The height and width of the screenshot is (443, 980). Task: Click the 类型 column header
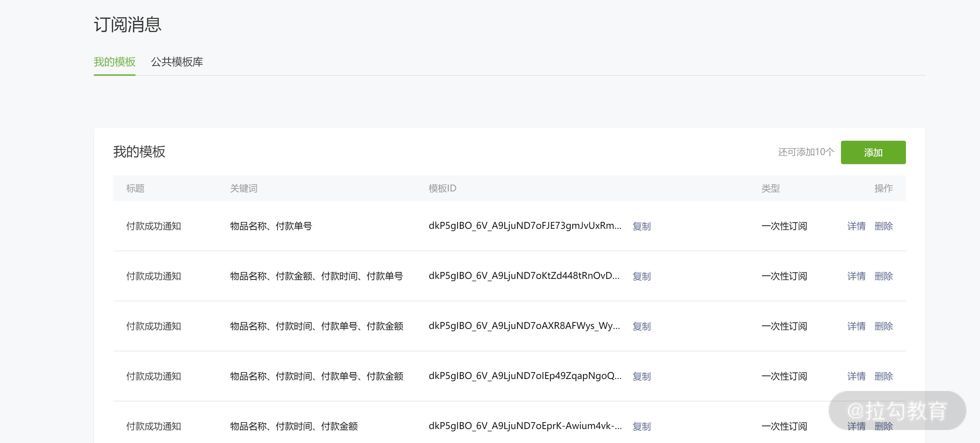(x=770, y=189)
